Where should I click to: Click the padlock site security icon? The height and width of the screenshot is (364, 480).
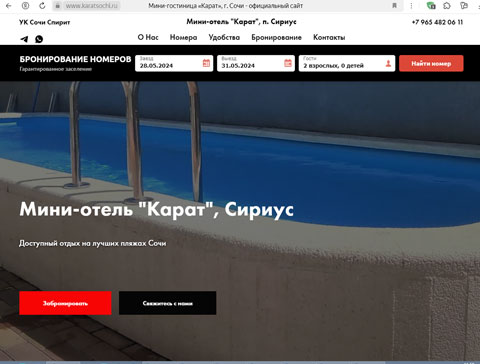57,6
